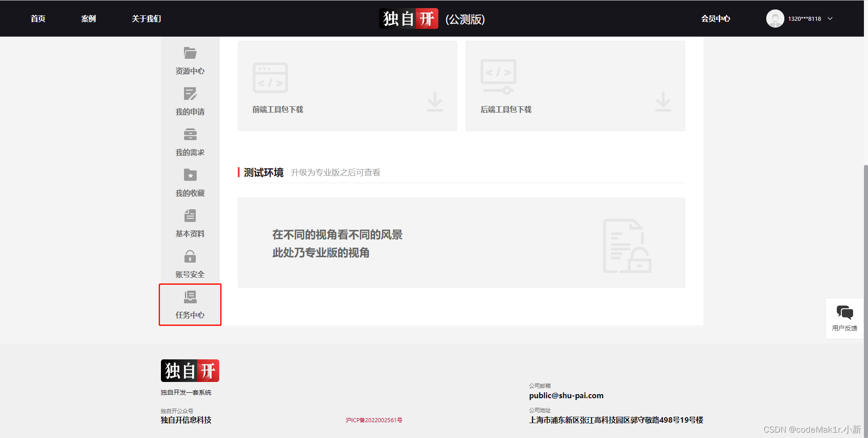Click the public@shu-pai.com email

566,396
